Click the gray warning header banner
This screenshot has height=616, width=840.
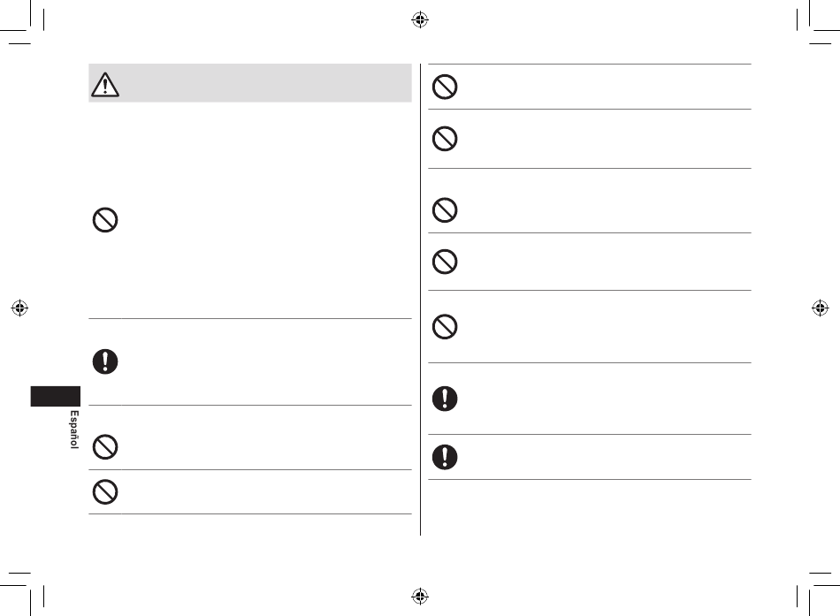point(250,83)
